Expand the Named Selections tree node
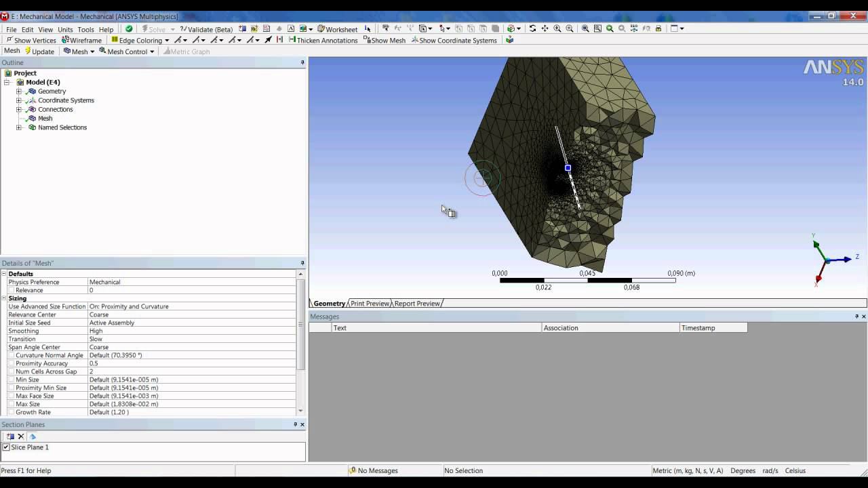The height and width of the screenshot is (488, 868). click(19, 127)
